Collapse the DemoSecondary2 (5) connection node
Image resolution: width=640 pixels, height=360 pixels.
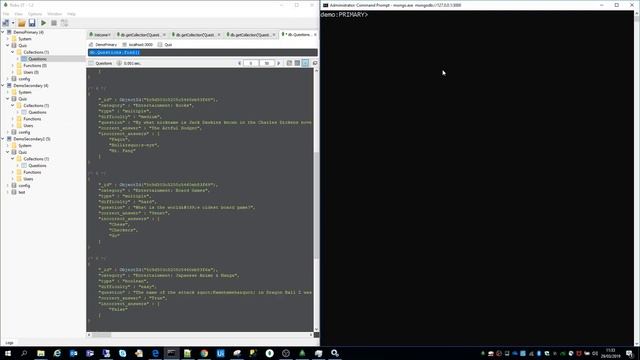click(3, 139)
